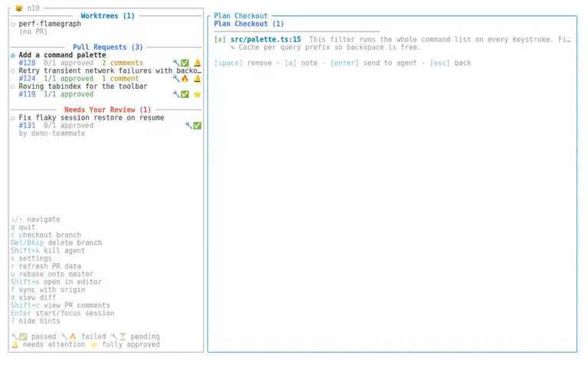The image size is (588, 368).
Task: Select radio marker for Add a command palette
Action: click(x=13, y=55)
